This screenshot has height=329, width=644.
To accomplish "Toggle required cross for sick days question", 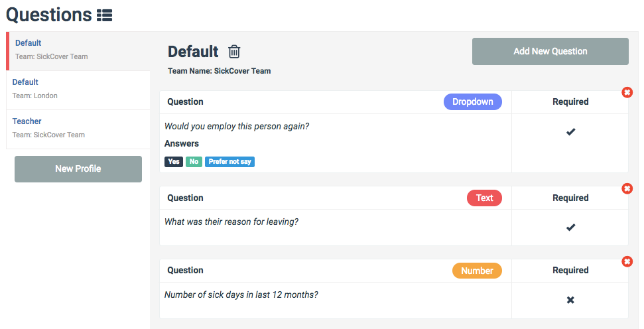I will tap(570, 300).
